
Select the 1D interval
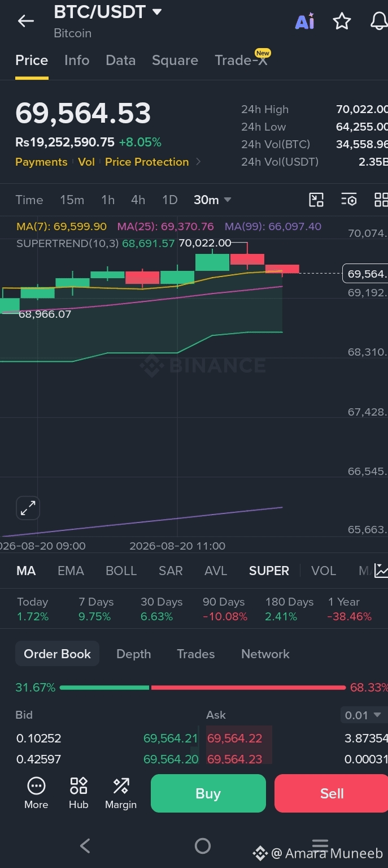170,200
